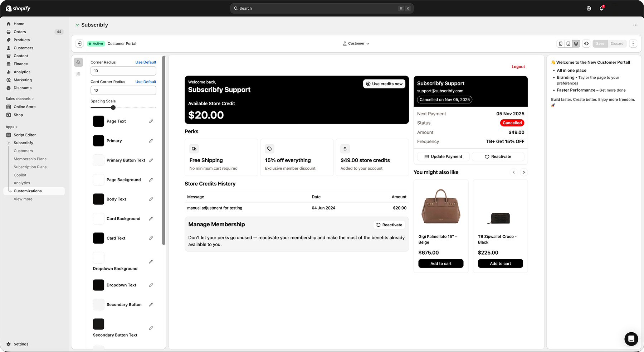Toggle tablet preview mode
This screenshot has width=644, height=352.
point(568,43)
